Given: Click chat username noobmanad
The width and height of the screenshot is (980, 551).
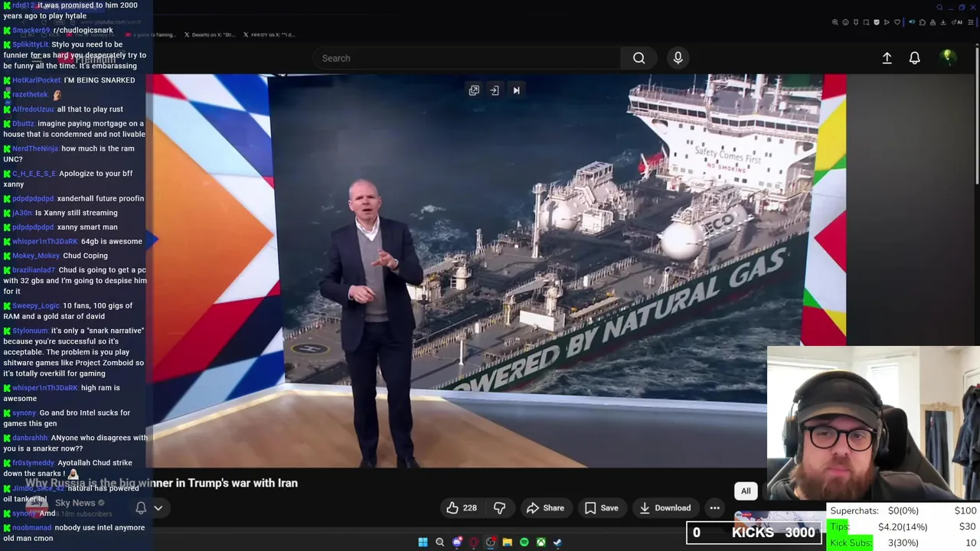Looking at the screenshot, I should [31, 527].
